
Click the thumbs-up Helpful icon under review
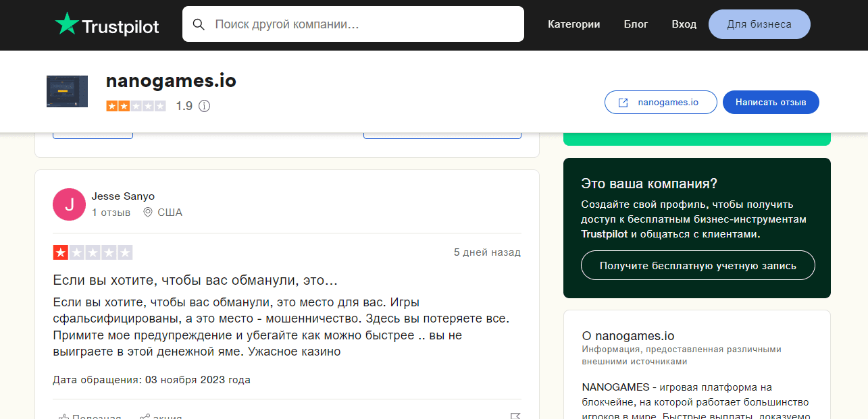(x=63, y=416)
